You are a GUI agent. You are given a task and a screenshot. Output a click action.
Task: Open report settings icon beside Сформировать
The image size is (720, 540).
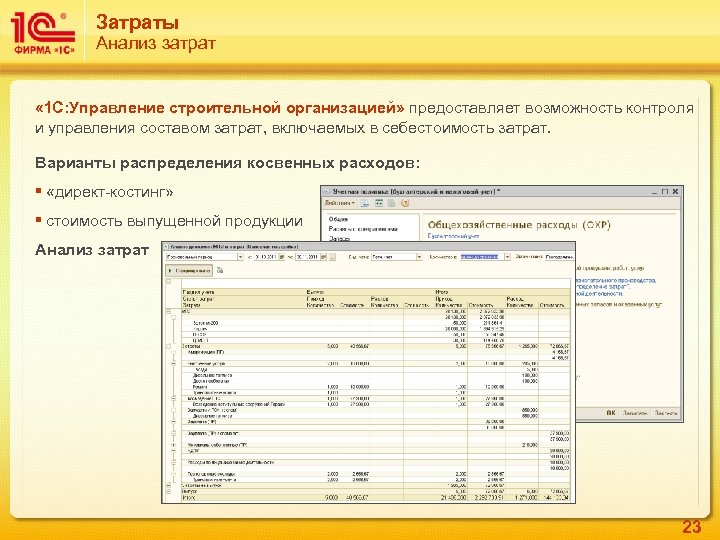pos(220,270)
